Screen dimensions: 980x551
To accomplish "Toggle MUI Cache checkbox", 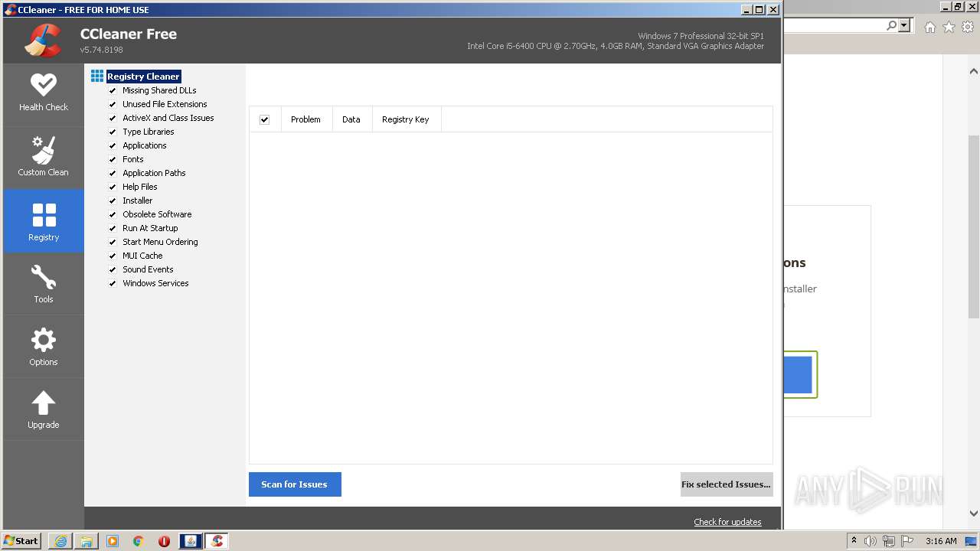I will pos(113,256).
